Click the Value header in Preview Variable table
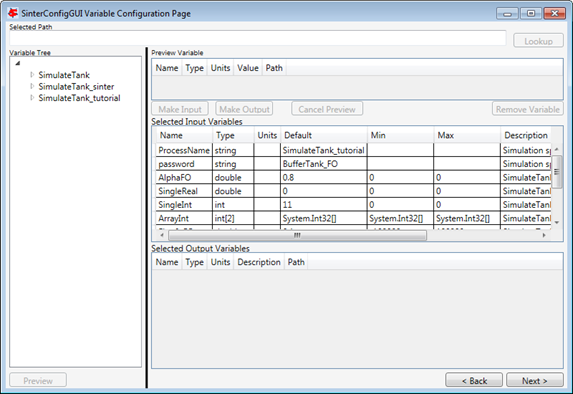This screenshot has height=394, width=573. point(248,68)
